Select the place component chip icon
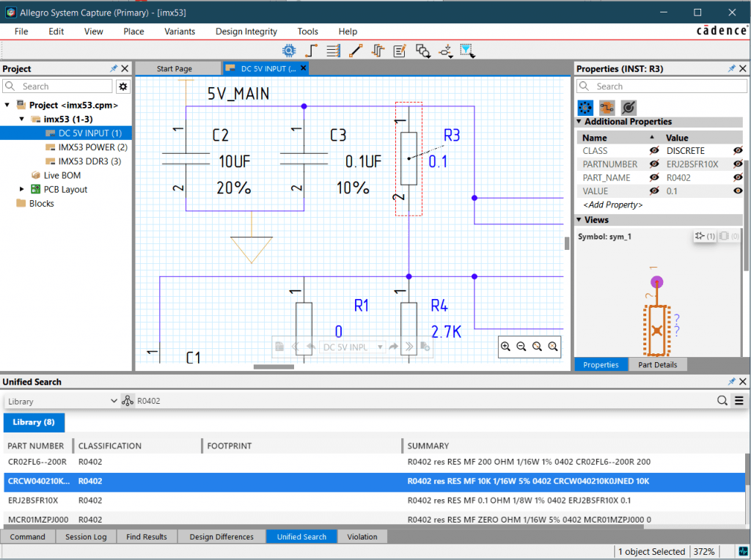Image resolution: width=751 pixels, height=560 pixels. pos(289,50)
